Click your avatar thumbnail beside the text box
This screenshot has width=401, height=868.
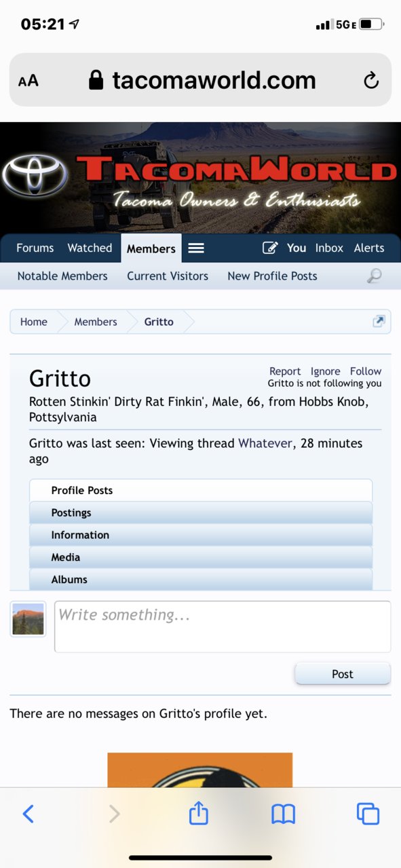click(28, 619)
